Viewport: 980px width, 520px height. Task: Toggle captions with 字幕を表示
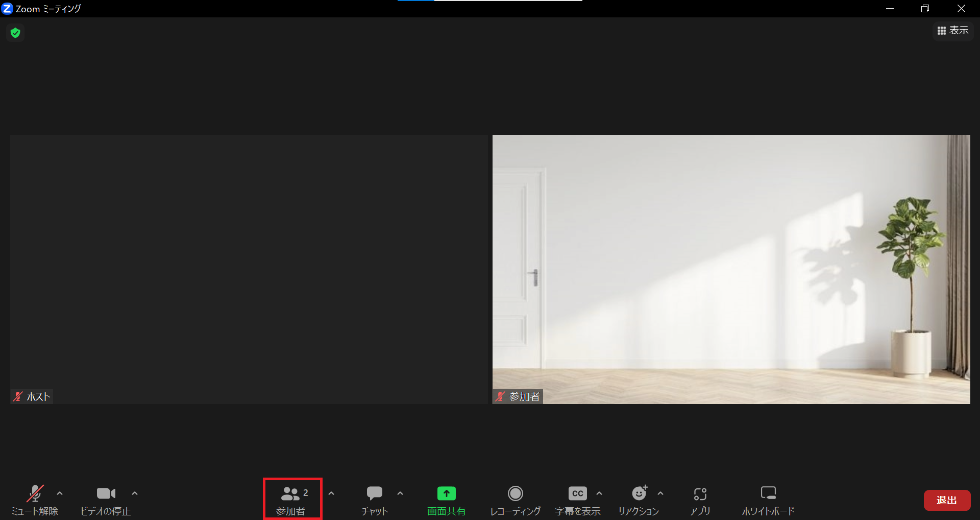click(577, 500)
